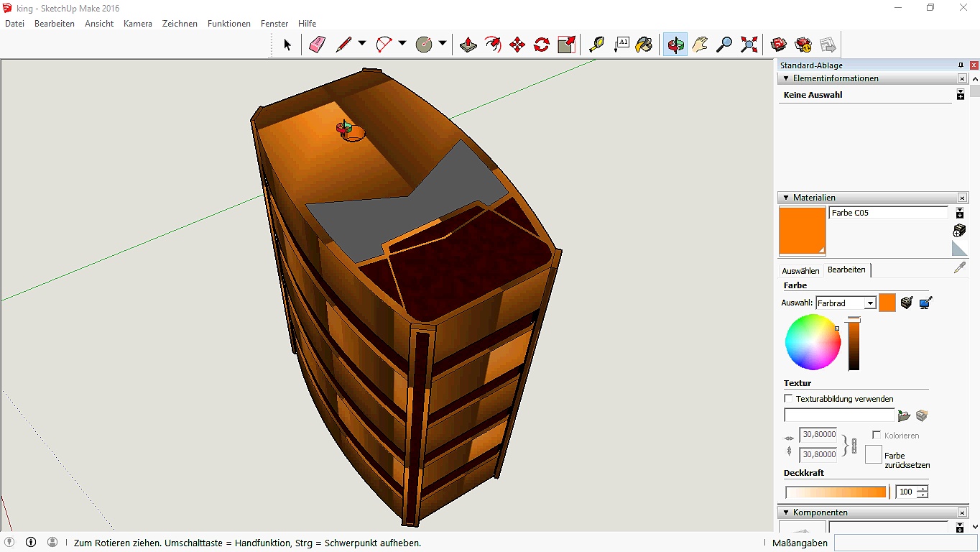Click inside the color wheel
The height and width of the screenshot is (552, 980).
click(x=813, y=342)
